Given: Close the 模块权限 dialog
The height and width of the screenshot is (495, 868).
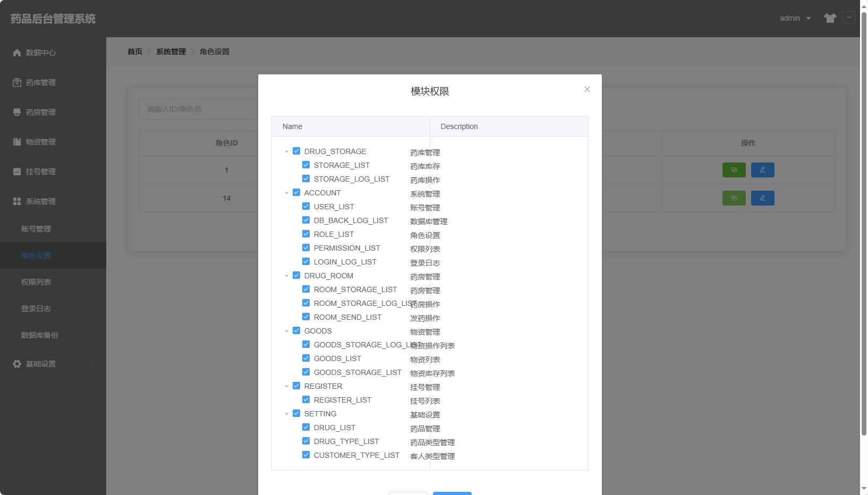Looking at the screenshot, I should click(587, 89).
